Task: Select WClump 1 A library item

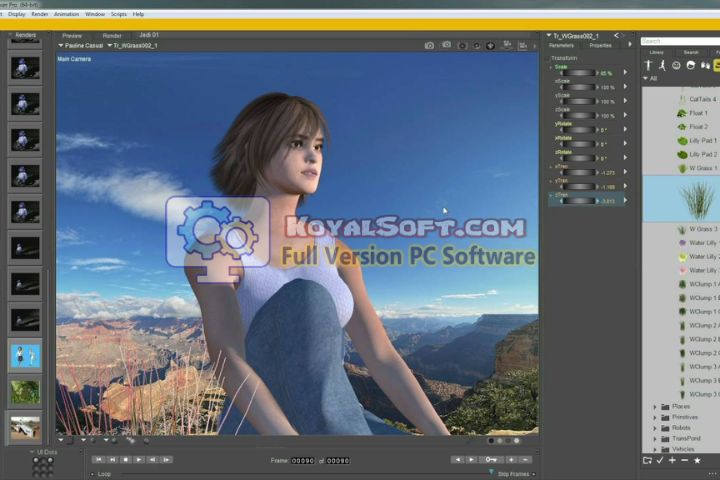Action: tap(698, 284)
